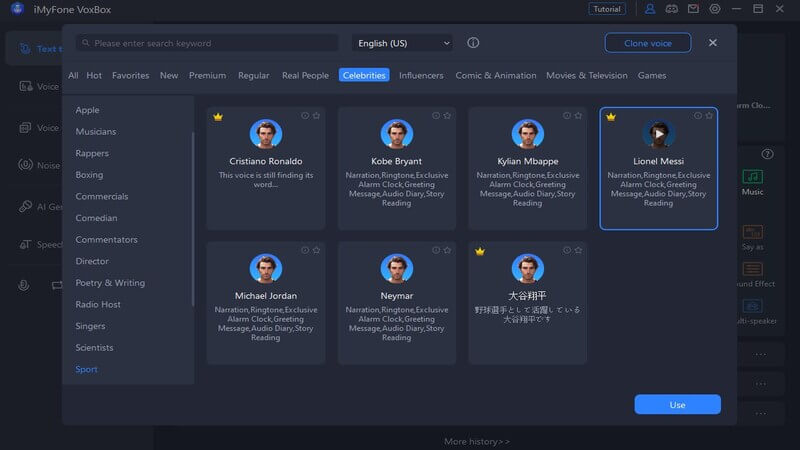
Task: Open info icon on Kylian Mbappe card
Action: pos(567,116)
